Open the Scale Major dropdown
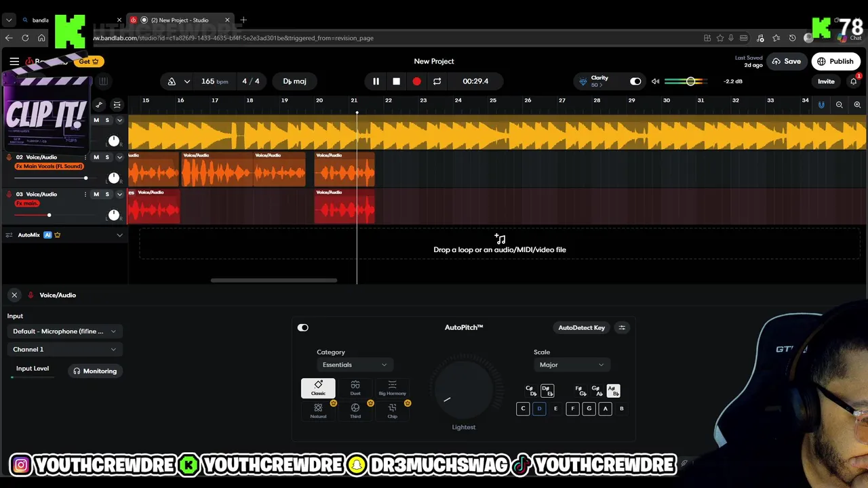 point(572,365)
